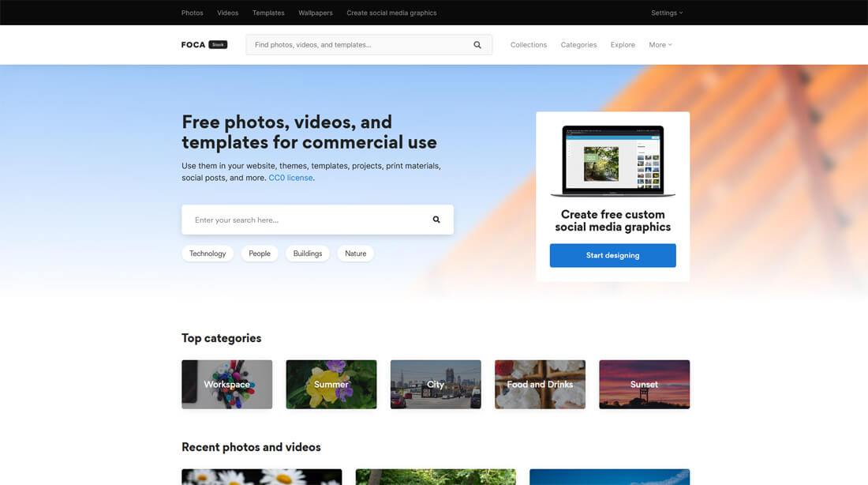Navigate to Explore
Image resolution: width=868 pixels, height=485 pixels.
[622, 45]
